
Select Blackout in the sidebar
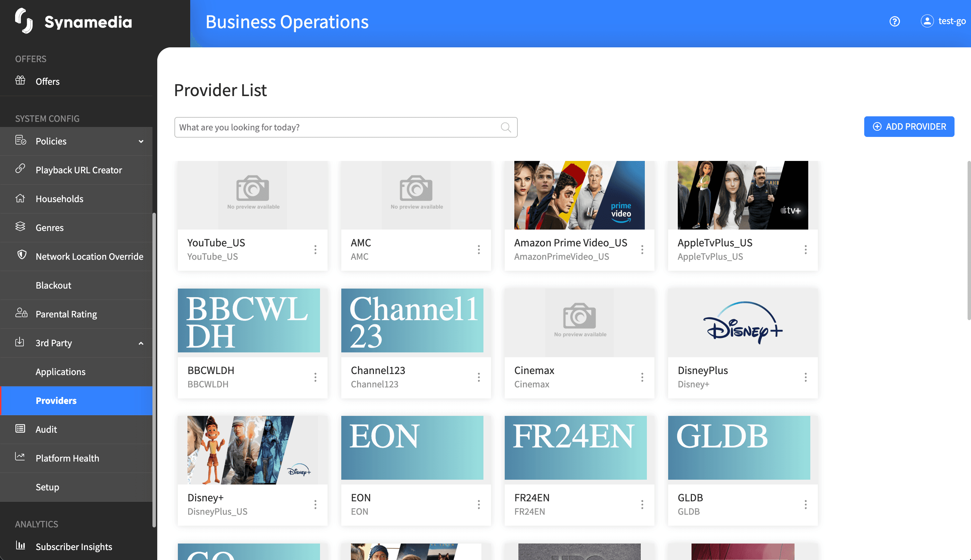click(x=76, y=285)
